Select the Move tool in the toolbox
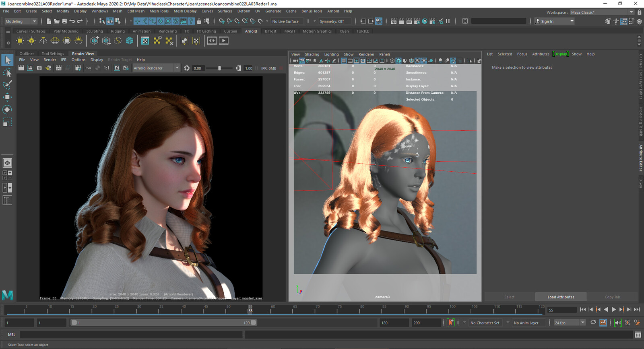 click(x=7, y=97)
